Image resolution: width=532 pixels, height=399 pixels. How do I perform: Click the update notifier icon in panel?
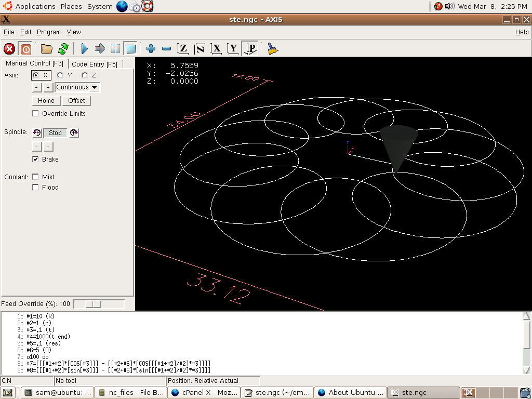[x=438, y=6]
